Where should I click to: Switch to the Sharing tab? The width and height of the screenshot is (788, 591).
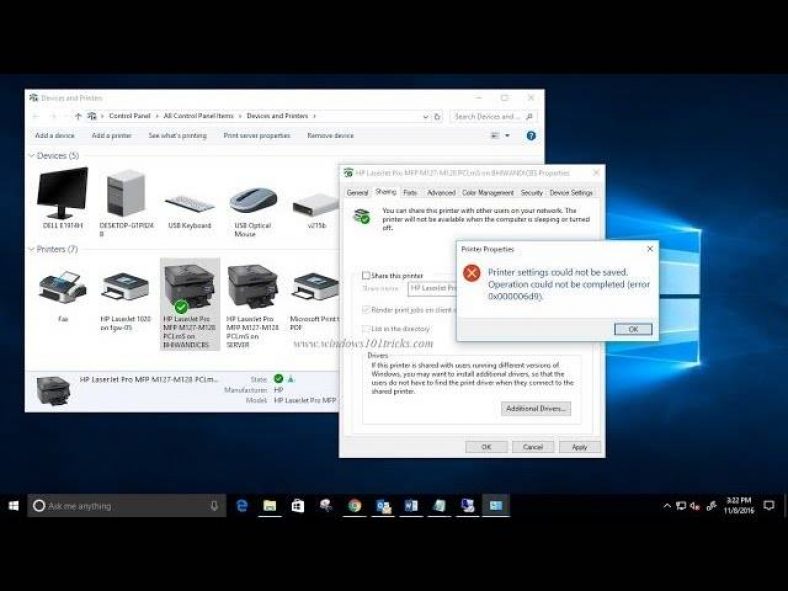coord(386,192)
